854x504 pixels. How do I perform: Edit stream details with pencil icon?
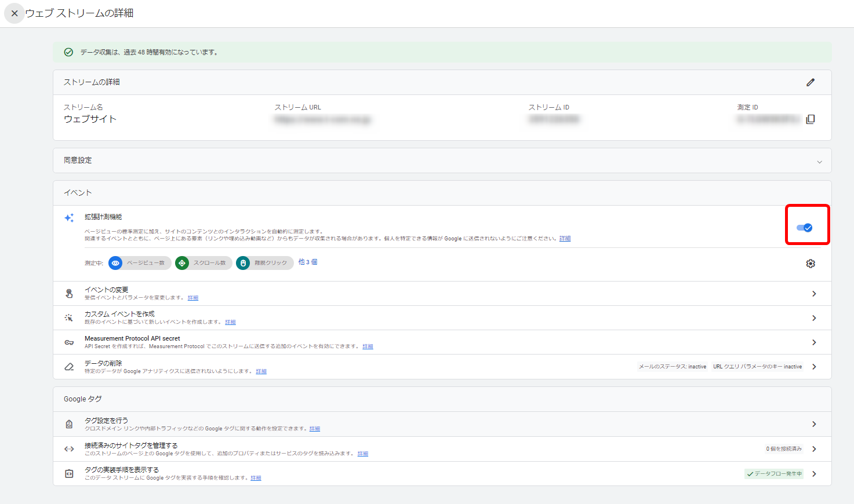point(811,82)
